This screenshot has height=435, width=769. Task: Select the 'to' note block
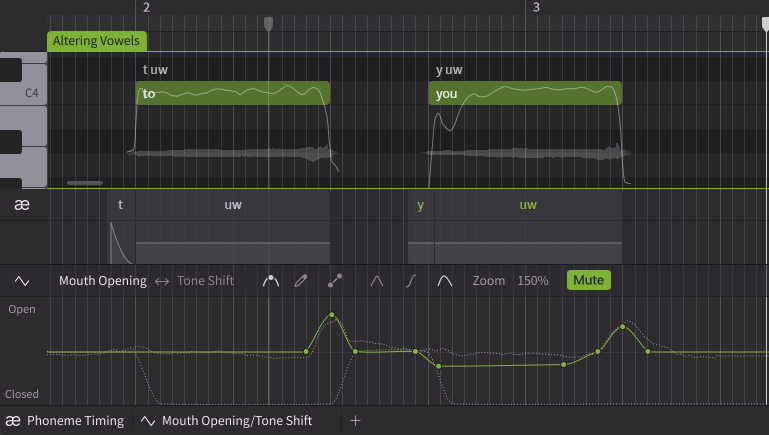click(232, 93)
